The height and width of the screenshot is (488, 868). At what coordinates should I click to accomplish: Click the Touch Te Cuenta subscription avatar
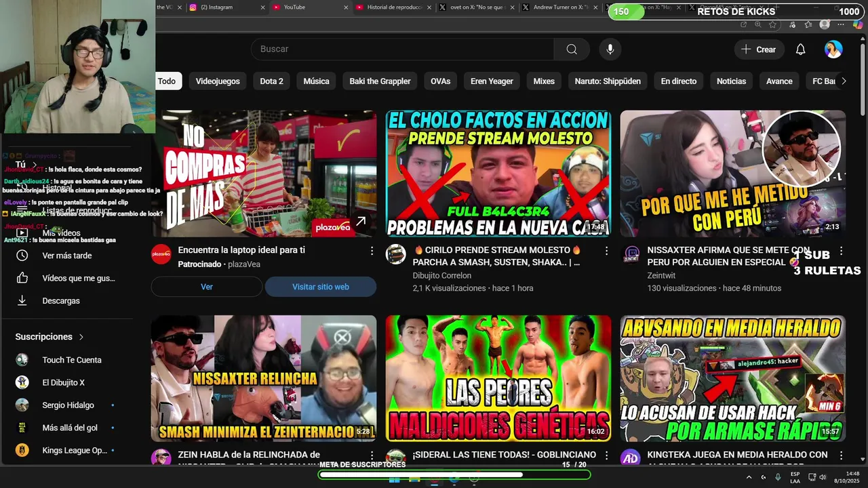22,360
